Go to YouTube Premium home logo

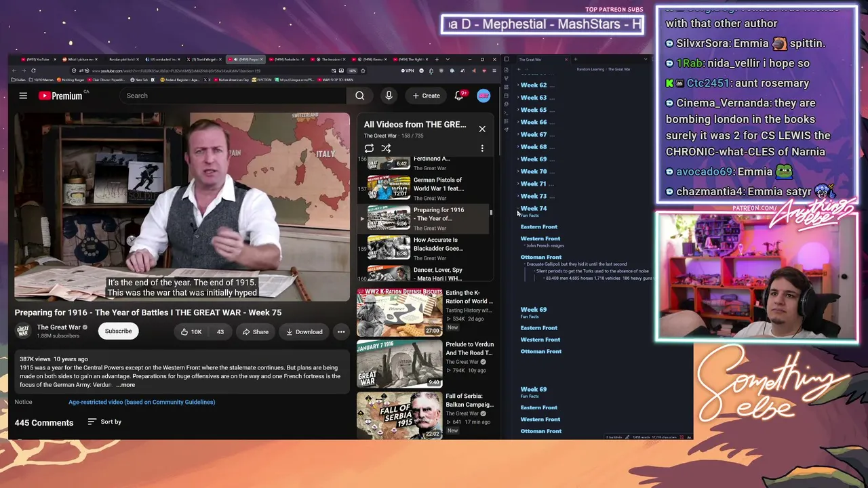pos(60,96)
